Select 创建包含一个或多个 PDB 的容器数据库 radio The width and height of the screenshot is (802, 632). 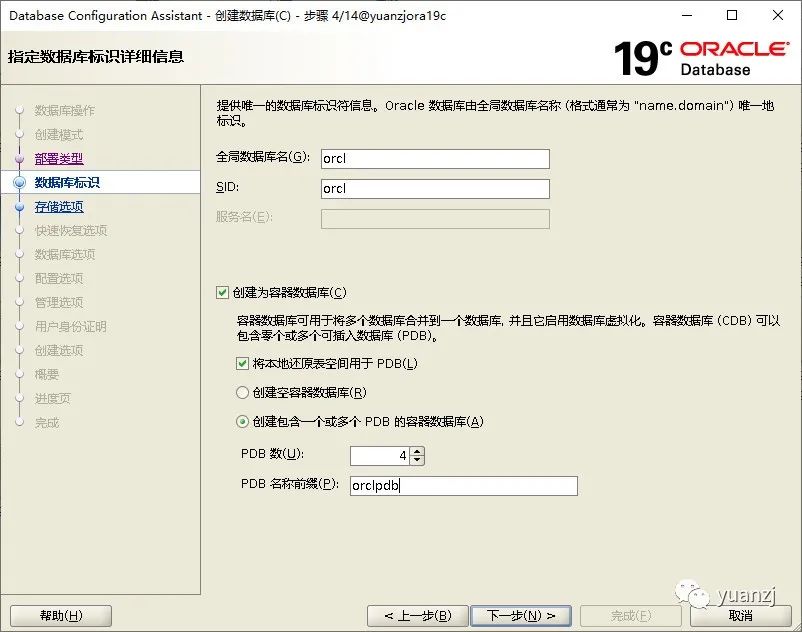point(242,422)
